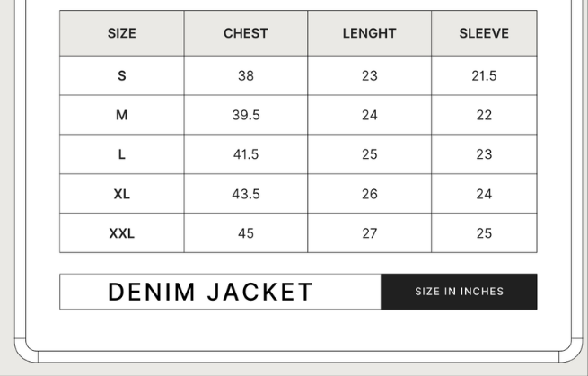Click the black SIZE IN INCHES label
Viewport: 588px width, 376px height.
[459, 292]
